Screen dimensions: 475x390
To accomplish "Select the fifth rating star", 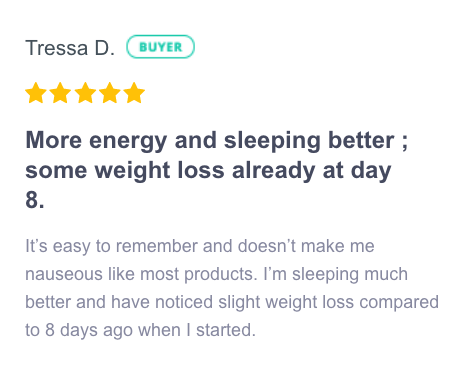I will 134,93.
